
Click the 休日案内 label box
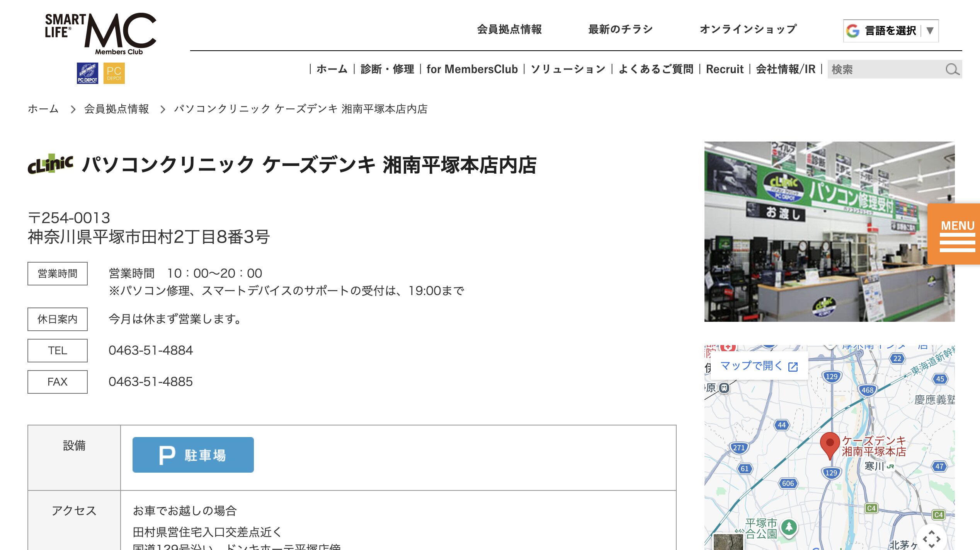58,319
